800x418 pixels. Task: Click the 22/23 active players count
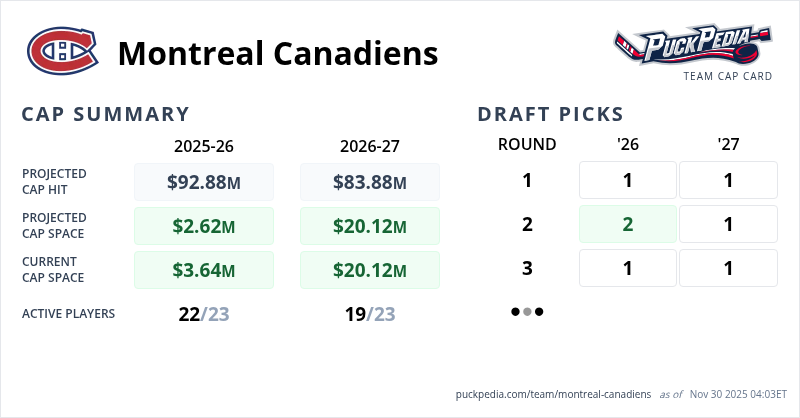204,314
